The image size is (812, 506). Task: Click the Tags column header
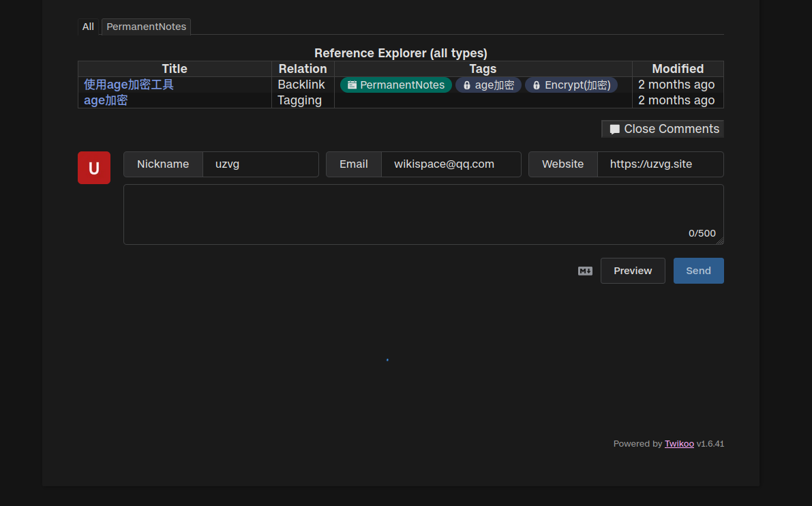(x=483, y=69)
